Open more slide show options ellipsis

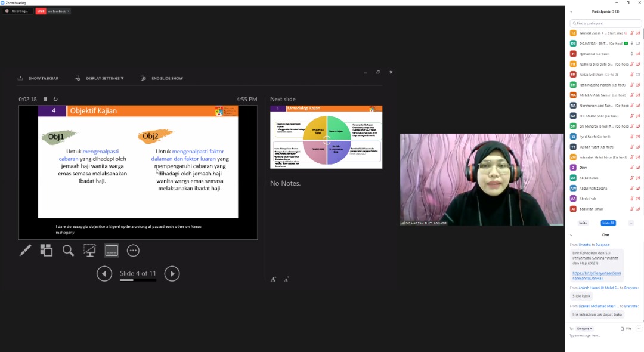click(133, 251)
